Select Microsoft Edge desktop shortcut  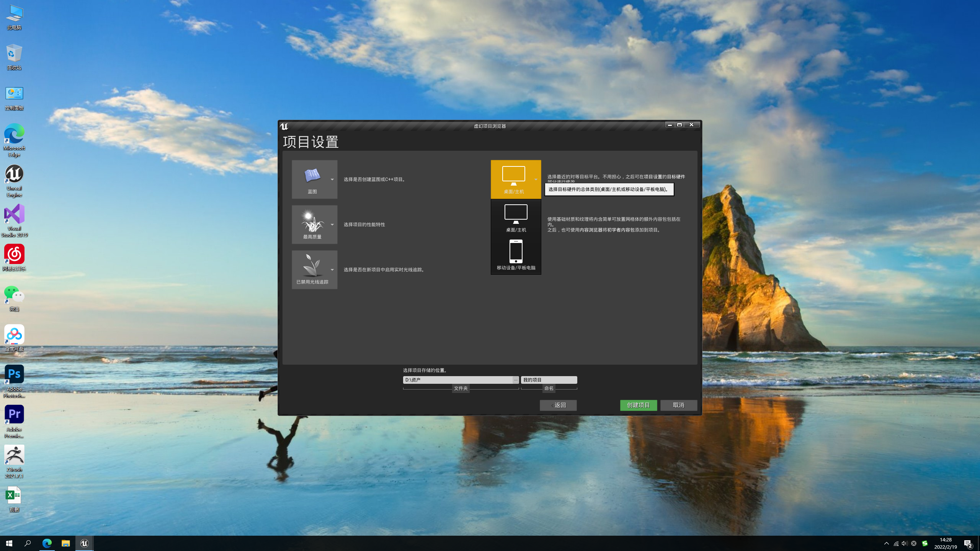pyautogui.click(x=14, y=140)
